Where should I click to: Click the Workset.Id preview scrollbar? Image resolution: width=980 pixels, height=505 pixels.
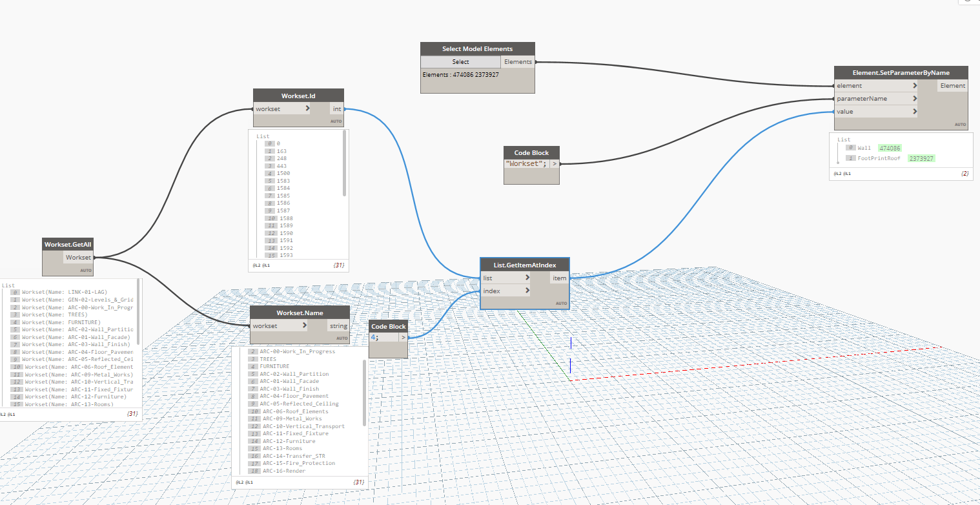(344, 163)
